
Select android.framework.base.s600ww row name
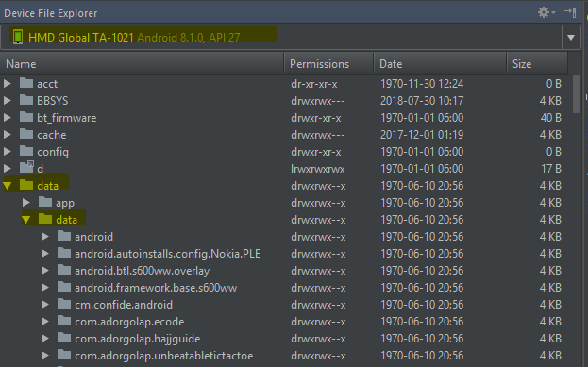156,288
